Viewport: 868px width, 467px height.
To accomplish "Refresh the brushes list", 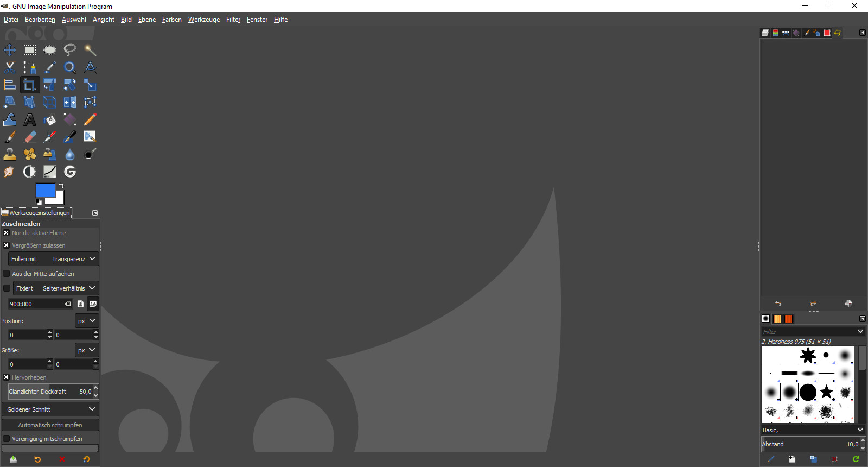I will tap(856, 459).
